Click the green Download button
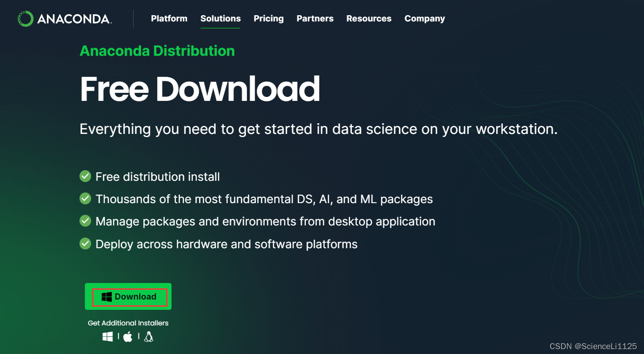This screenshot has width=644, height=354. (x=128, y=296)
